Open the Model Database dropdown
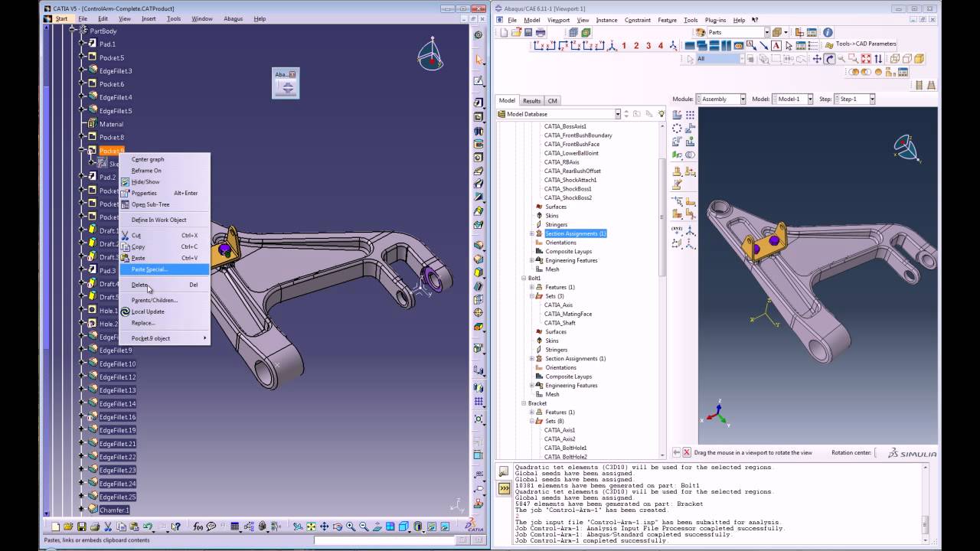 (x=617, y=114)
